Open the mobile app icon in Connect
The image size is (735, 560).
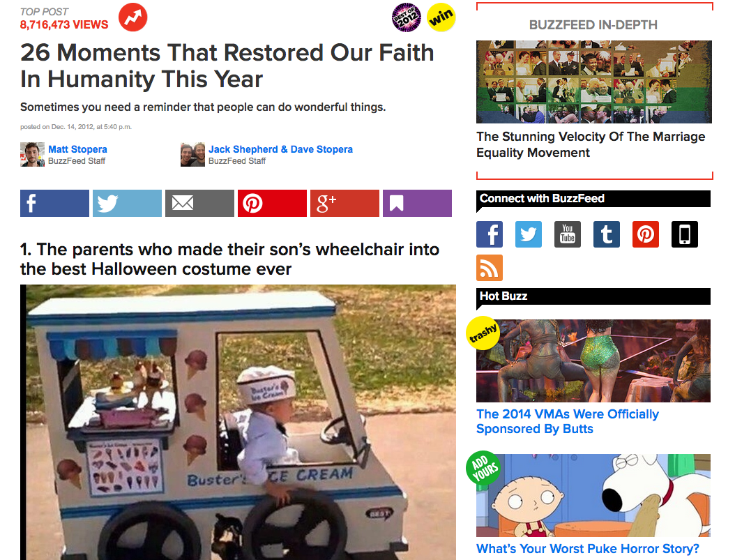click(x=684, y=234)
